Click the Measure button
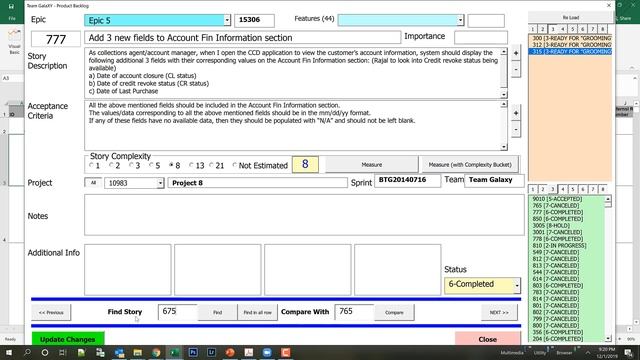This screenshot has height=360, width=640. coord(372,164)
